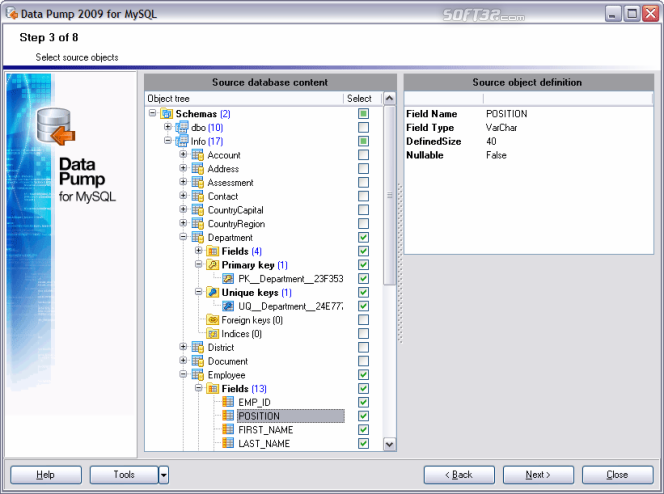Click the Schemas root node icon
664x494 pixels.
tap(167, 113)
